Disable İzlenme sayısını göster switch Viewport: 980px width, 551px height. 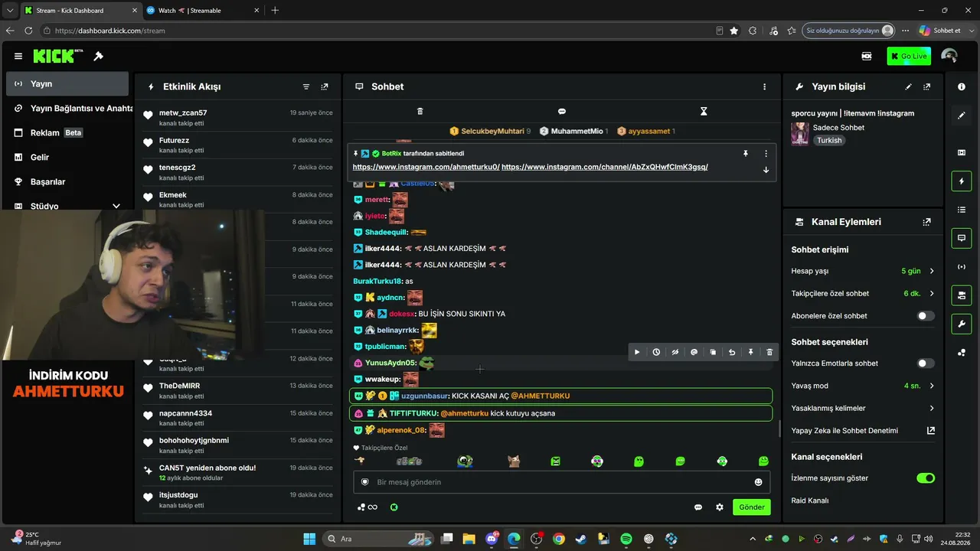pos(926,478)
